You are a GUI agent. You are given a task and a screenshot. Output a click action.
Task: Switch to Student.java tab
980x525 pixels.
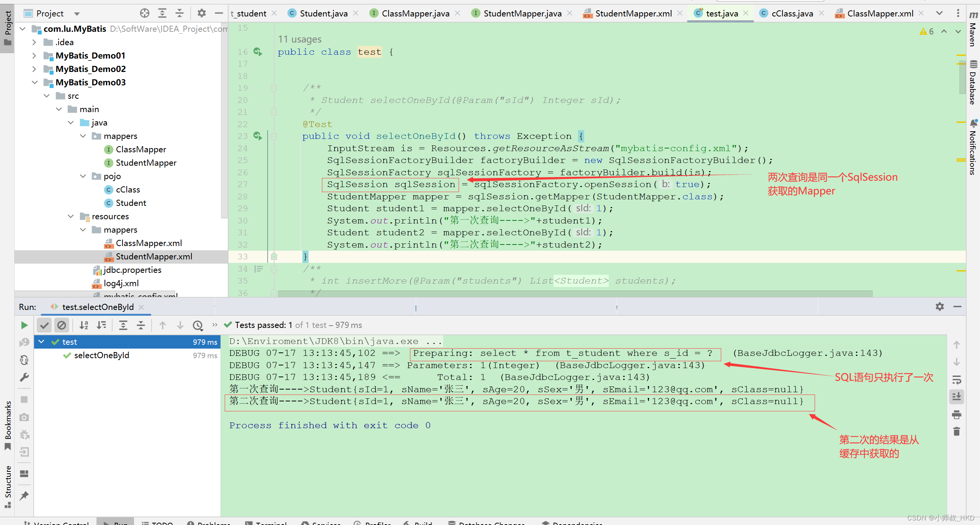323,13
